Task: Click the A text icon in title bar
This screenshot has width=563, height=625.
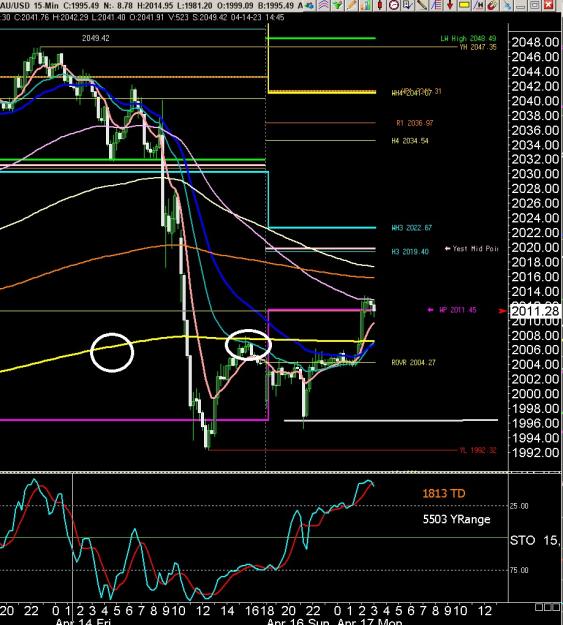Action: point(300,5)
